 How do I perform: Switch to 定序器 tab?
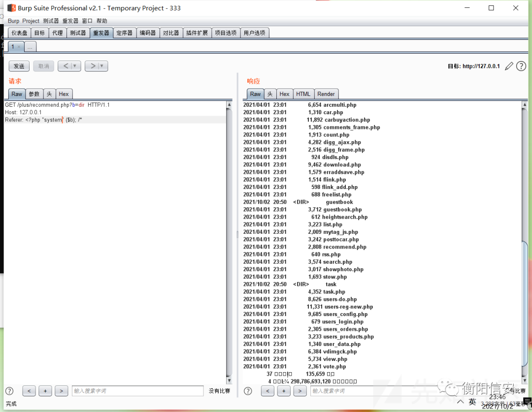[125, 33]
